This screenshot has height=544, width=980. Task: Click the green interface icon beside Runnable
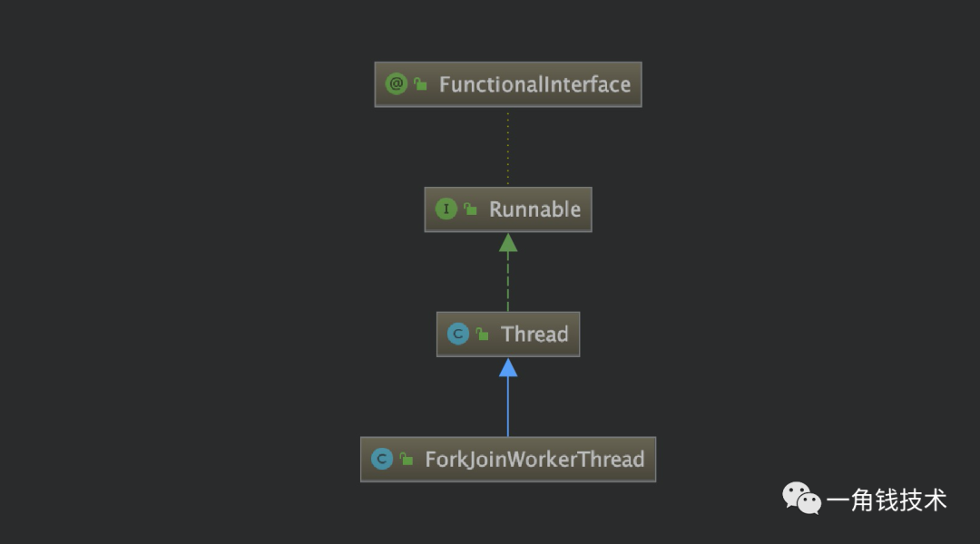[x=446, y=209]
